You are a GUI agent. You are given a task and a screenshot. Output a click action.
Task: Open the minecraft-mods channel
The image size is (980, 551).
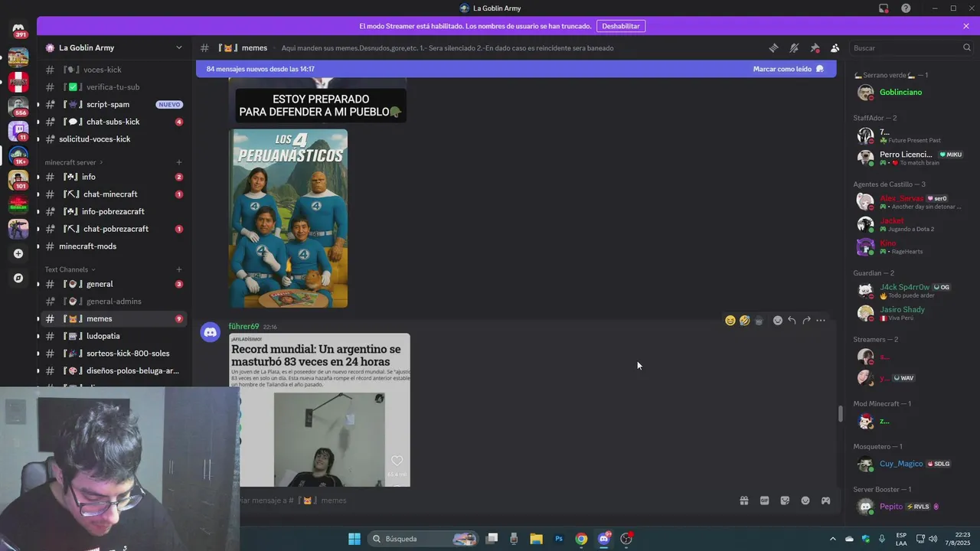pos(114,246)
